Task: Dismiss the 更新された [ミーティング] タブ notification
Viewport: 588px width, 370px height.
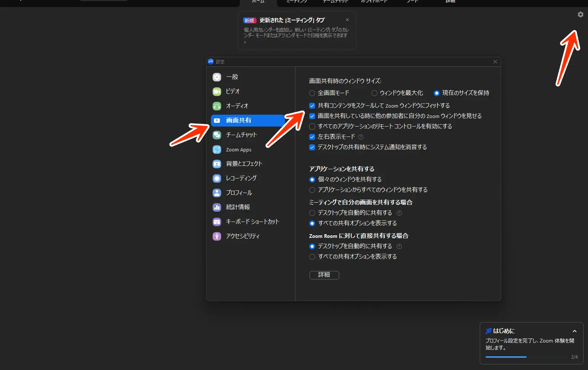Action: [x=347, y=20]
